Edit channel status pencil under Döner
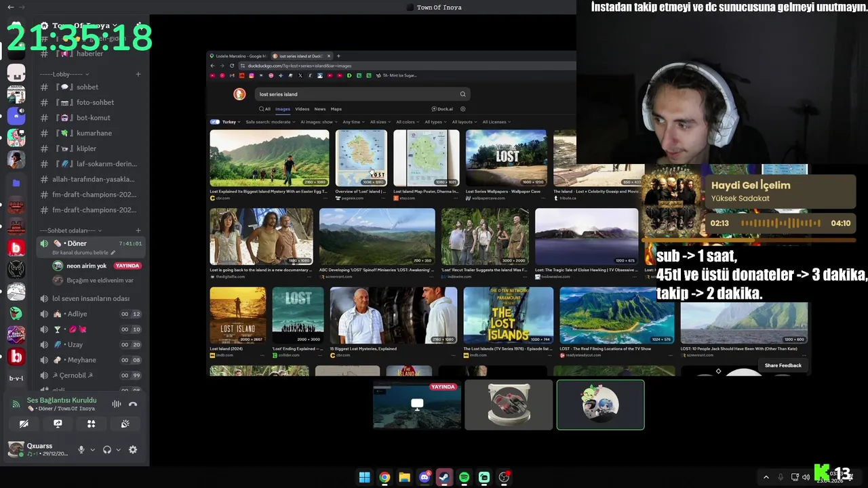Image resolution: width=868 pixels, height=488 pixels. [x=113, y=253]
